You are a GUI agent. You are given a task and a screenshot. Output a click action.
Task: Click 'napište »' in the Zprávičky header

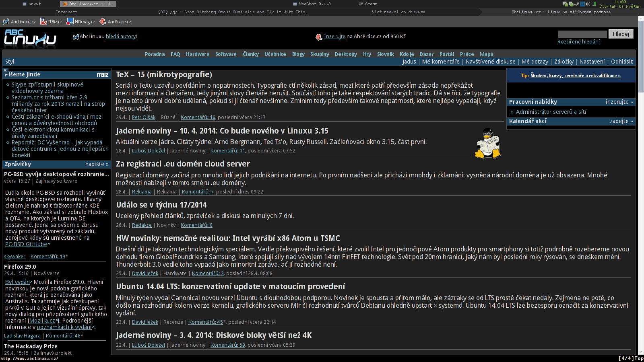(x=97, y=164)
